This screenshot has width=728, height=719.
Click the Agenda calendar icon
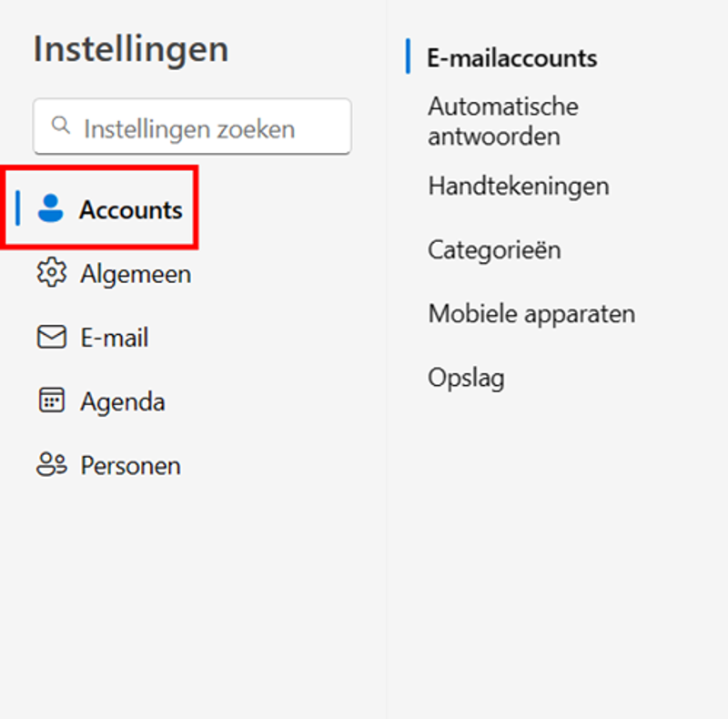point(51,401)
